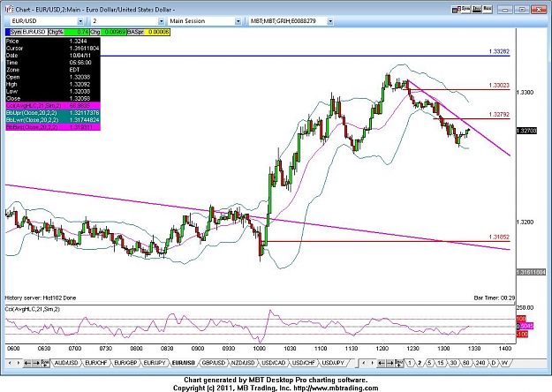
Task: Go to next interval with bold right arrow
Action: coord(389,363)
